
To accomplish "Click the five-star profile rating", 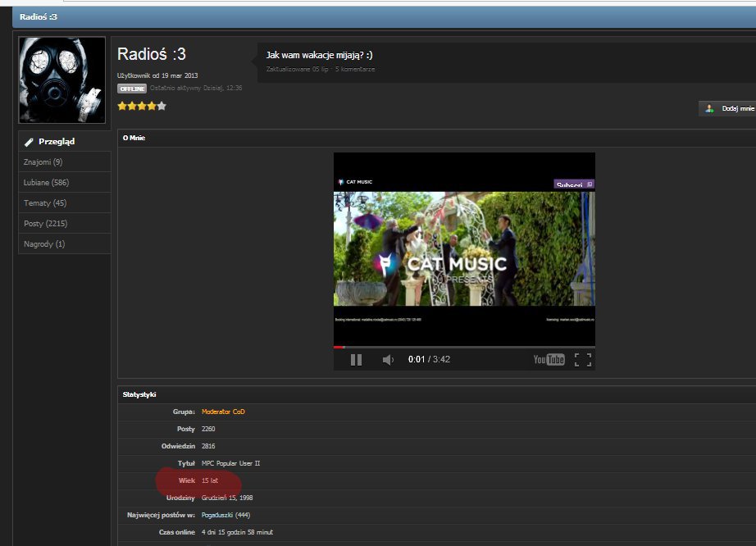I will 142,106.
